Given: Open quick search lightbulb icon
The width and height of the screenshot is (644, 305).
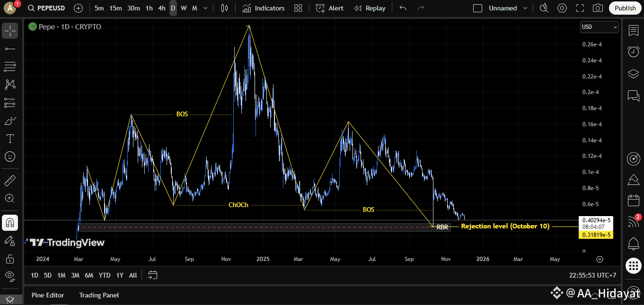Looking at the screenshot, I should tap(544, 8).
